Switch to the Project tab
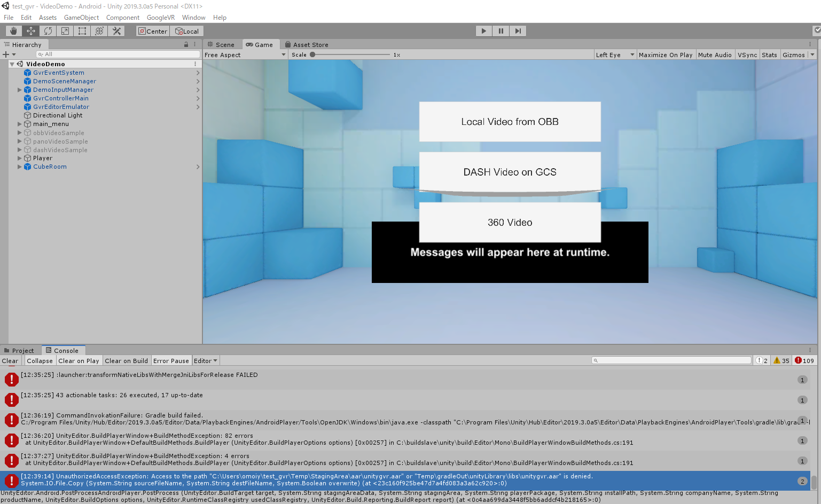 (x=19, y=350)
